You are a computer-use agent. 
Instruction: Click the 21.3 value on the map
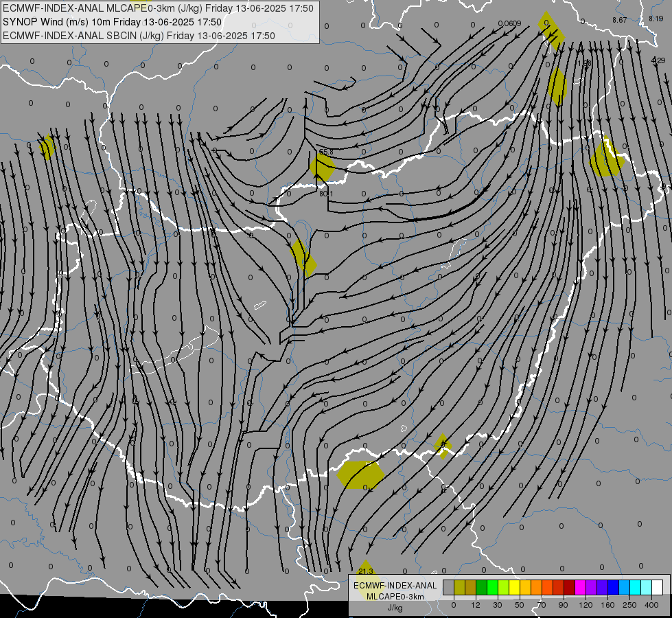tap(366, 571)
